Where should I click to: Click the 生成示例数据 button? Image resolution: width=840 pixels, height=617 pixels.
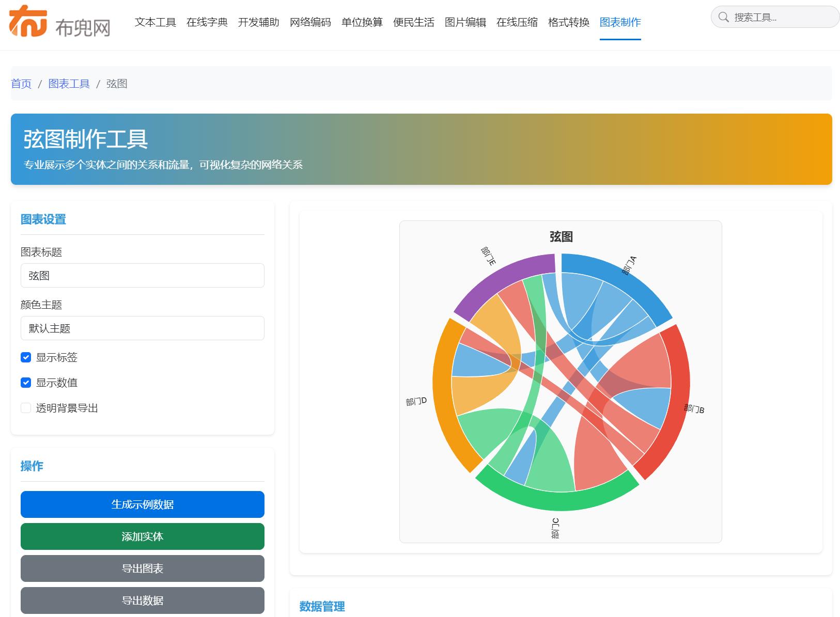click(x=142, y=504)
